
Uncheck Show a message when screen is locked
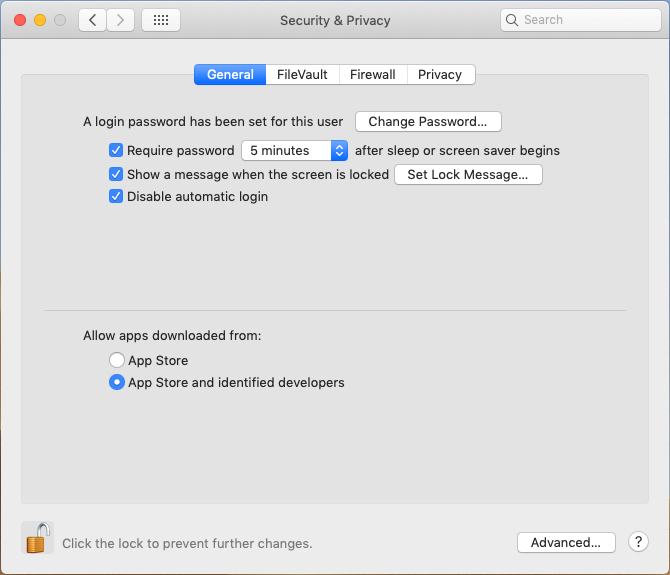pyautogui.click(x=116, y=174)
